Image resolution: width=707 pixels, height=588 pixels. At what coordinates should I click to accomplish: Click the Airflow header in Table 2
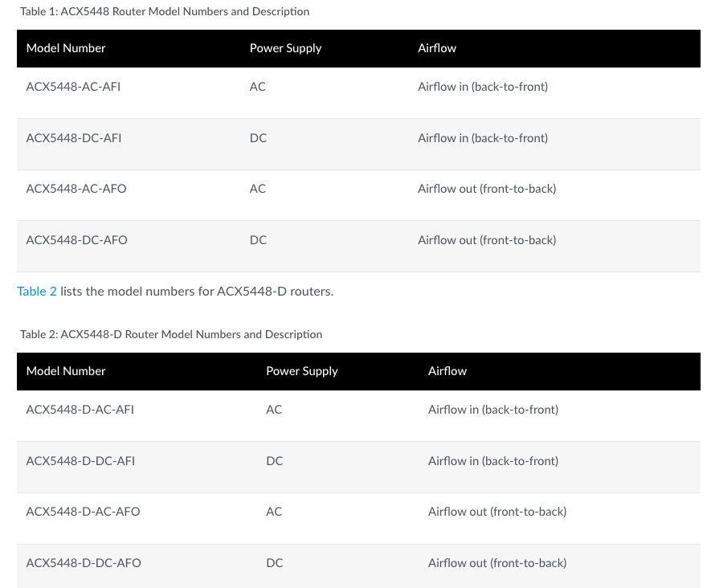(x=447, y=371)
